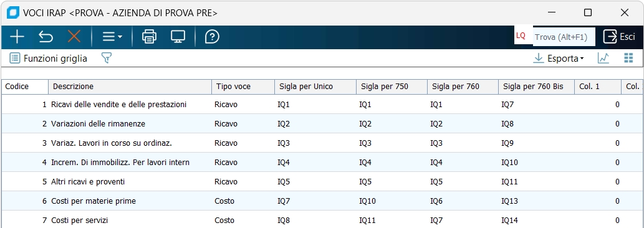Click the Tipo voce column header
This screenshot has width=644, height=228.
pos(243,87)
